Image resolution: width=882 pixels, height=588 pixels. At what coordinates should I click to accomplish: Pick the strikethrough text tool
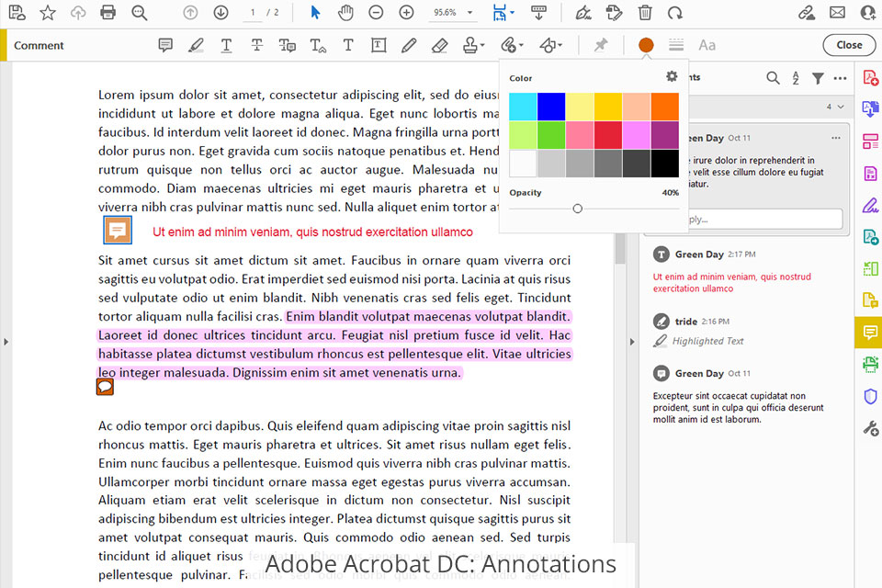click(256, 45)
